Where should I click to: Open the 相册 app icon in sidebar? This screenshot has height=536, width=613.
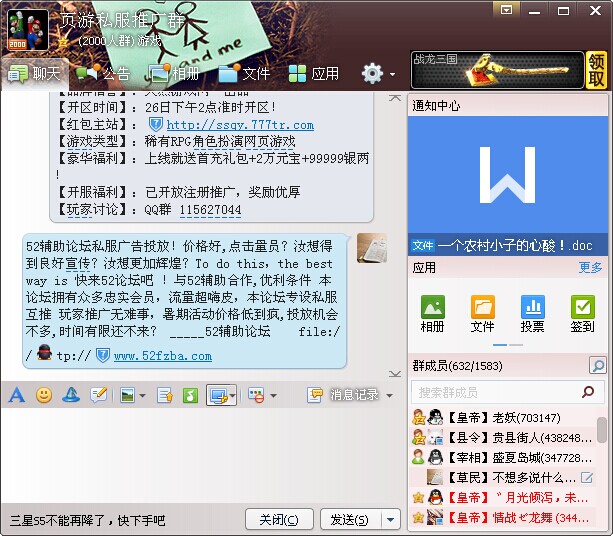[432, 314]
